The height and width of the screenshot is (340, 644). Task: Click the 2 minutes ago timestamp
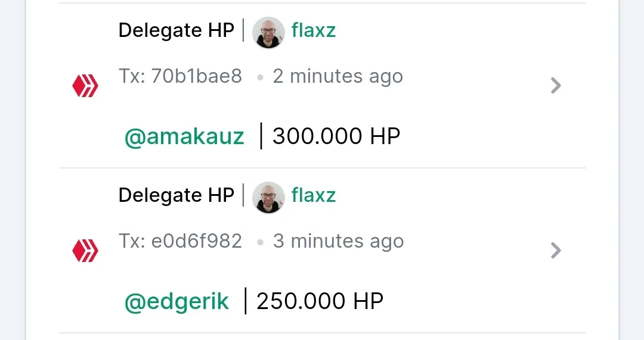click(x=338, y=76)
